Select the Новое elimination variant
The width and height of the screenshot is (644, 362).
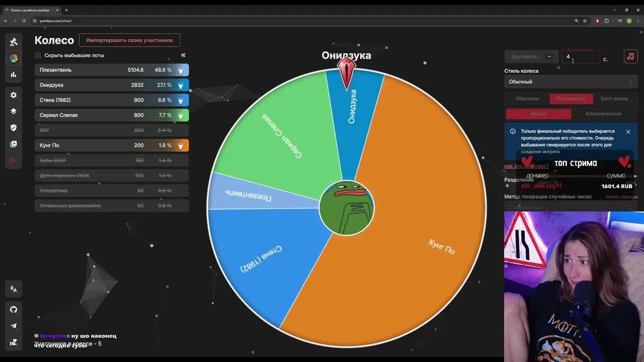[x=538, y=114]
